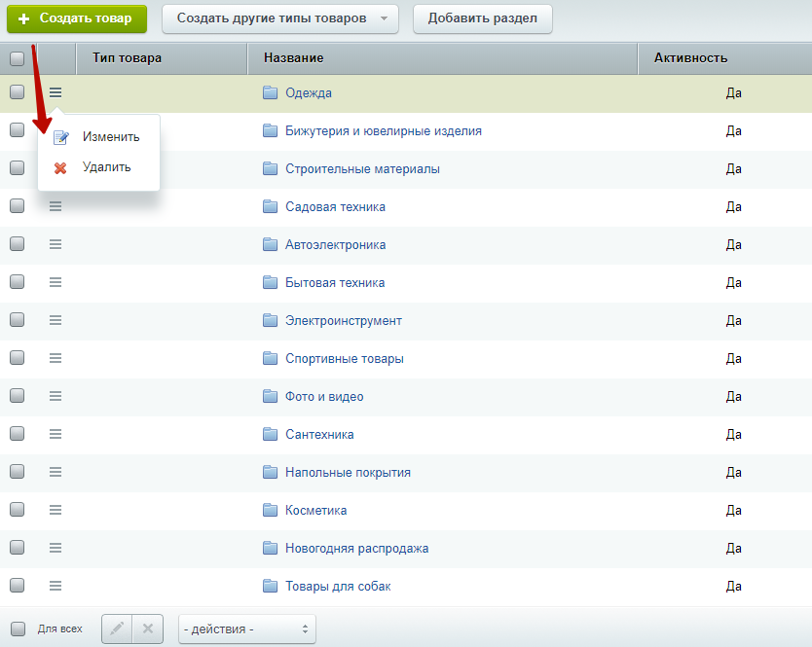Open the hamburger menu of Новогодняя распродажа row

click(x=55, y=548)
